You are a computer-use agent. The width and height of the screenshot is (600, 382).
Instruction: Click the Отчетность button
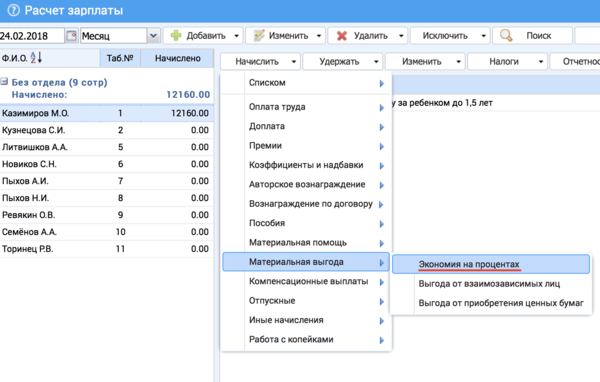(x=575, y=62)
